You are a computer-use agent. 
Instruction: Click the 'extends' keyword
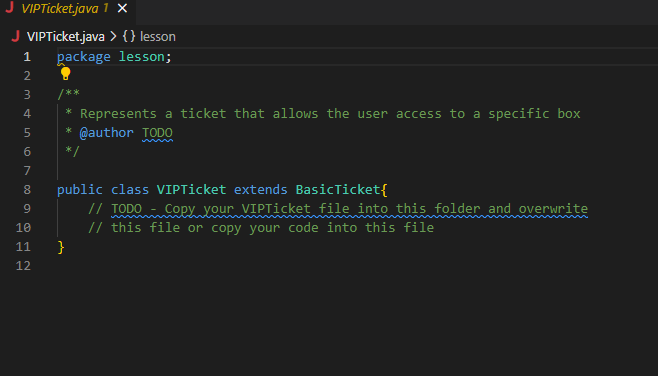pyautogui.click(x=261, y=190)
